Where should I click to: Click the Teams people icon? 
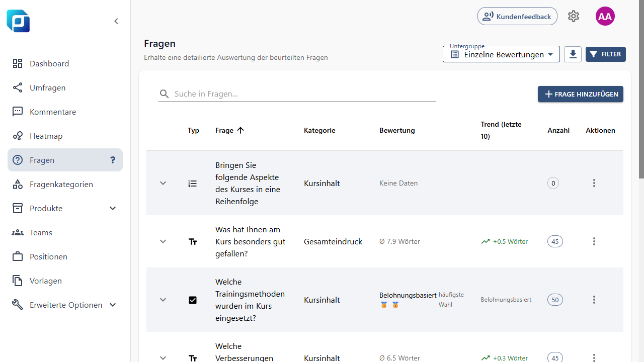click(x=18, y=232)
